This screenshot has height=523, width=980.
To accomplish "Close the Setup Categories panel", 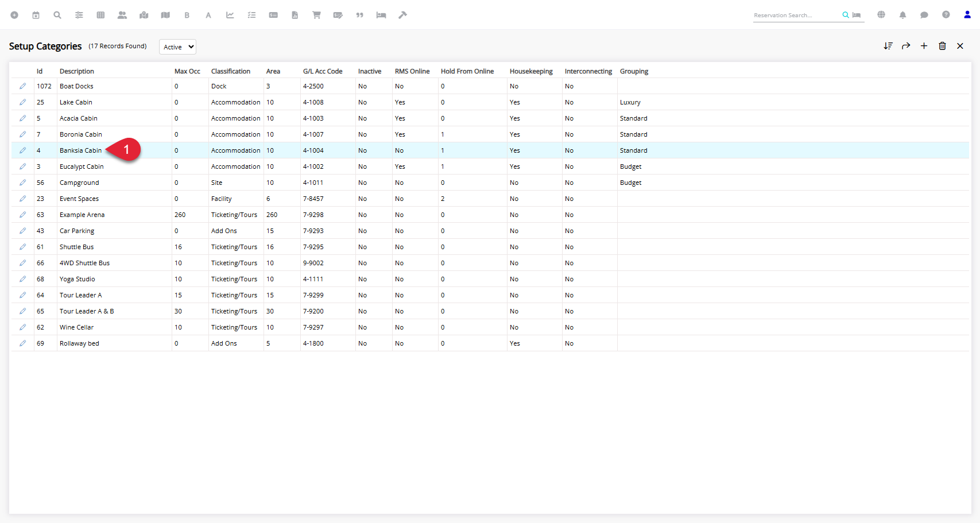I will (x=960, y=46).
